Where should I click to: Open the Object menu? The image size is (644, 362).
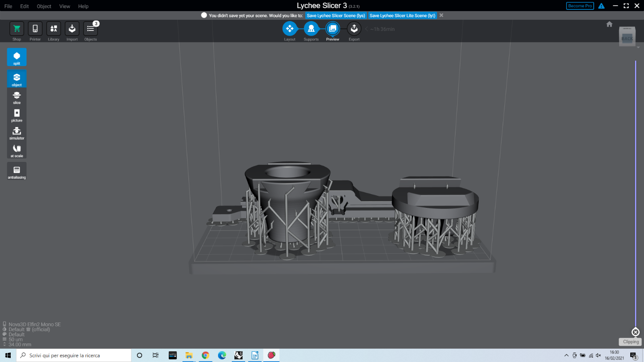pyautogui.click(x=44, y=6)
